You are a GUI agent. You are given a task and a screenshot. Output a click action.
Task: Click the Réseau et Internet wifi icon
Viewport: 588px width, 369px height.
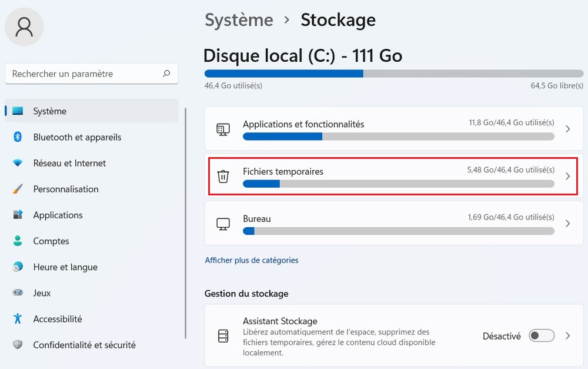click(18, 163)
